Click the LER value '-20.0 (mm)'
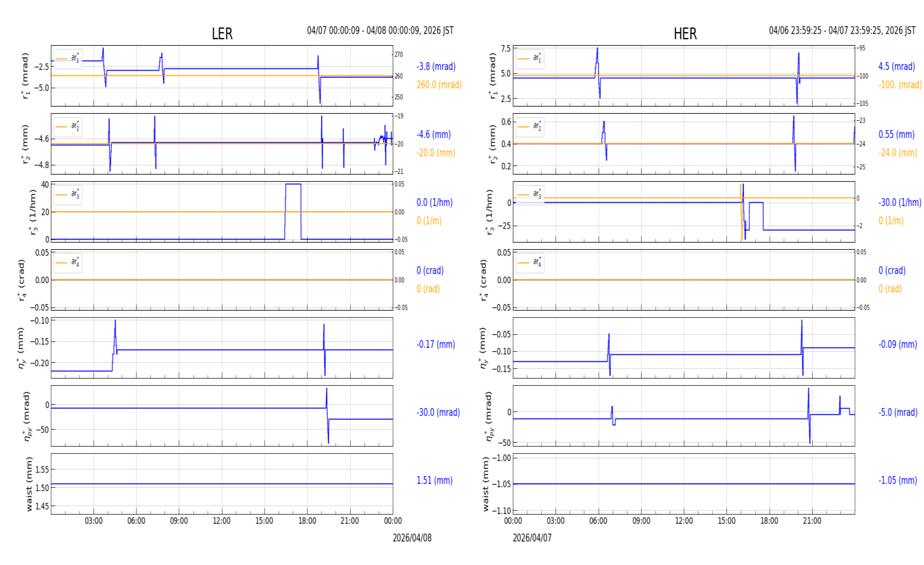 pos(436,153)
